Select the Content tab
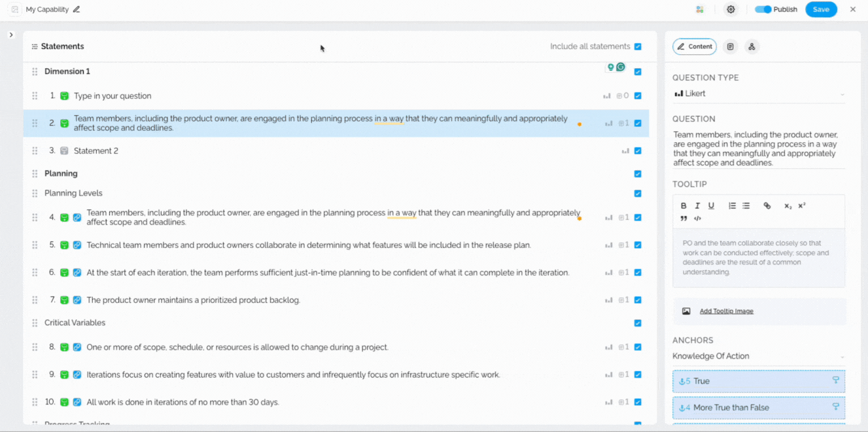The height and width of the screenshot is (432, 868). point(694,46)
